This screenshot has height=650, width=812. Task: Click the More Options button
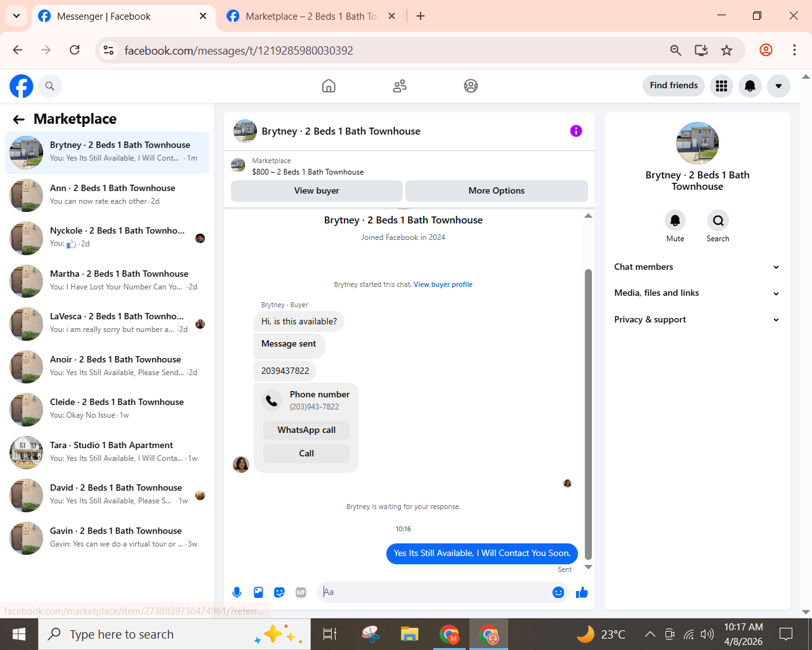pyautogui.click(x=497, y=190)
